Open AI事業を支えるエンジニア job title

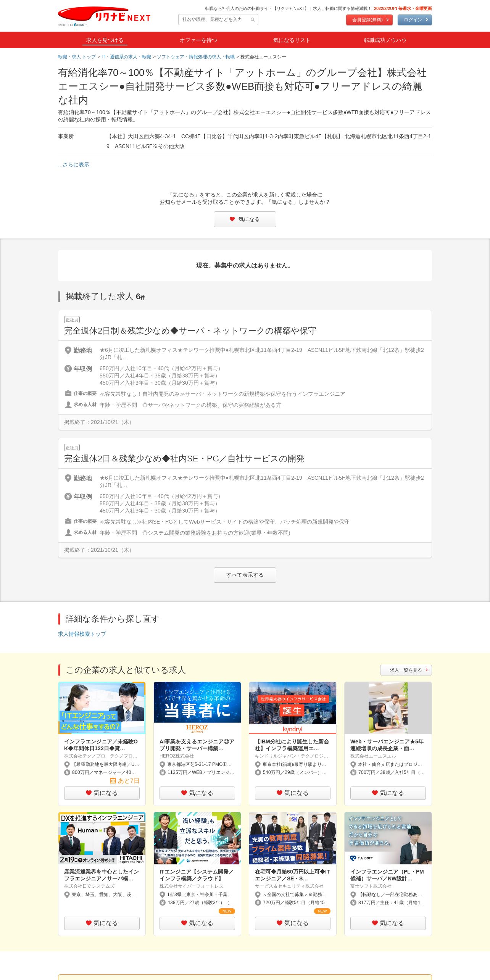(197, 745)
